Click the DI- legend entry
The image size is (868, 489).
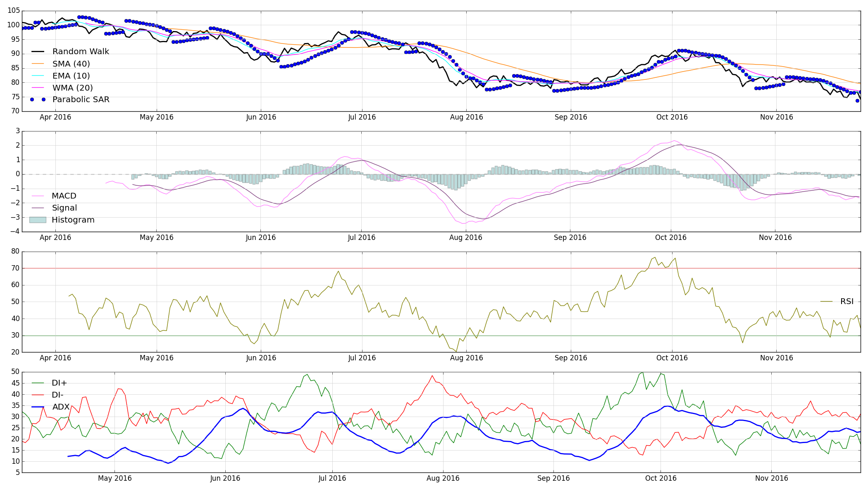pyautogui.click(x=57, y=395)
